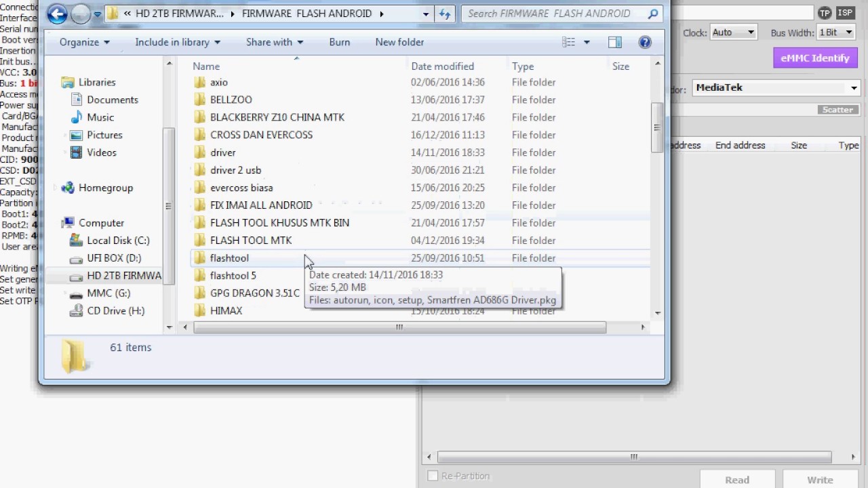Select the FLASH TOOL MTK folder
The image size is (868, 488).
point(243,241)
